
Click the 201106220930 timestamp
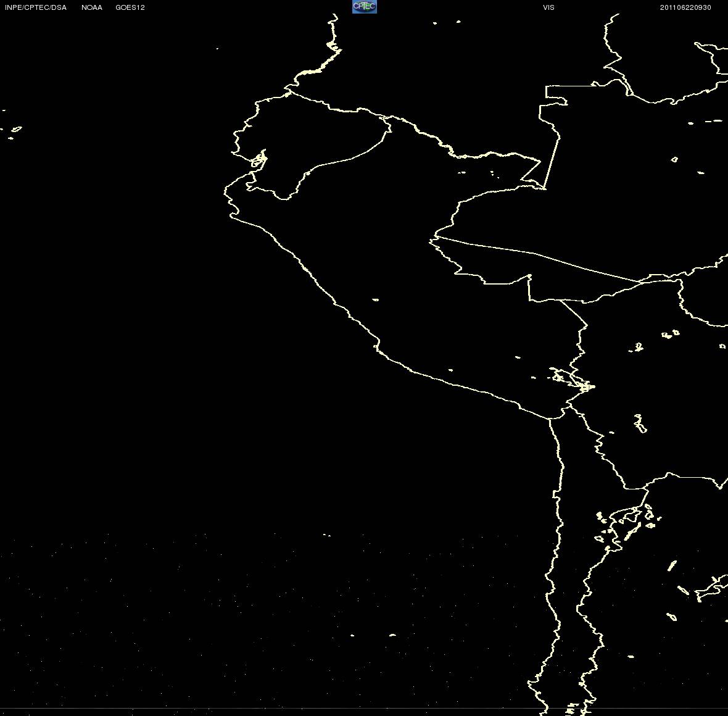[685, 7]
